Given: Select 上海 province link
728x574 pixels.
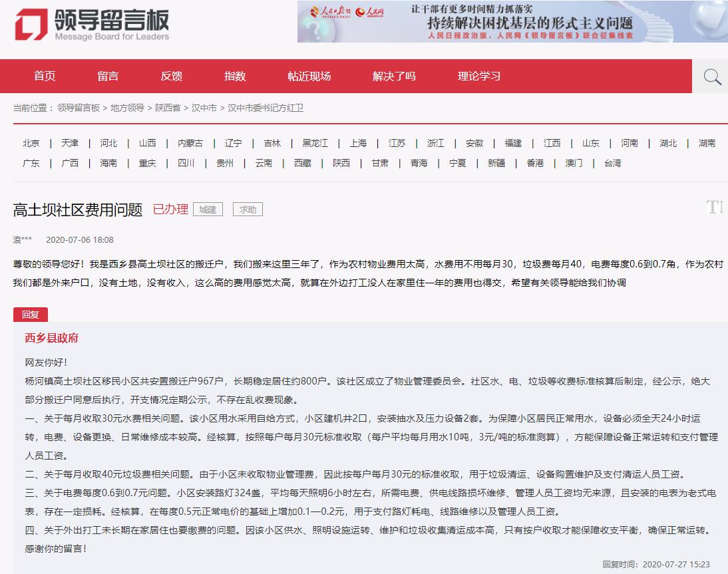Looking at the screenshot, I should [358, 144].
